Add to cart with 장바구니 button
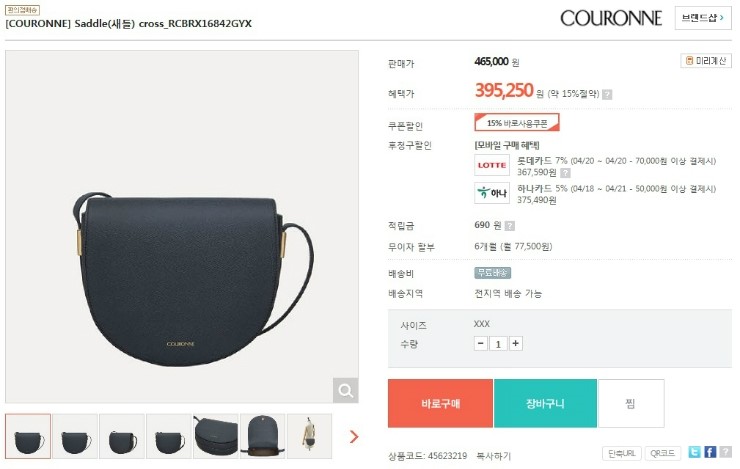 pyautogui.click(x=545, y=403)
